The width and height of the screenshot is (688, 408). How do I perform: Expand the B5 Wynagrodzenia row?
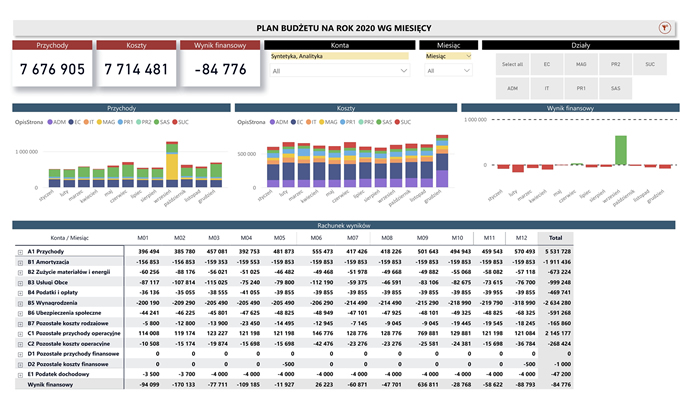click(x=21, y=301)
